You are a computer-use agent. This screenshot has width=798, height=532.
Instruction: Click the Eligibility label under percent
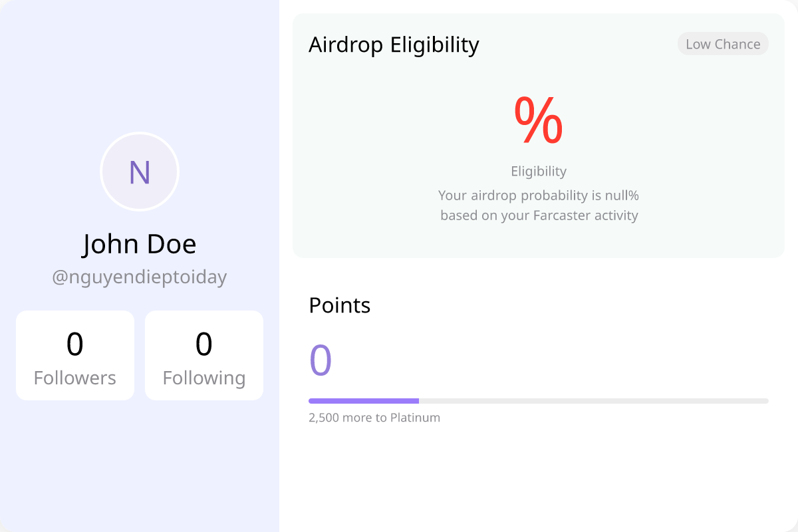[x=539, y=171]
